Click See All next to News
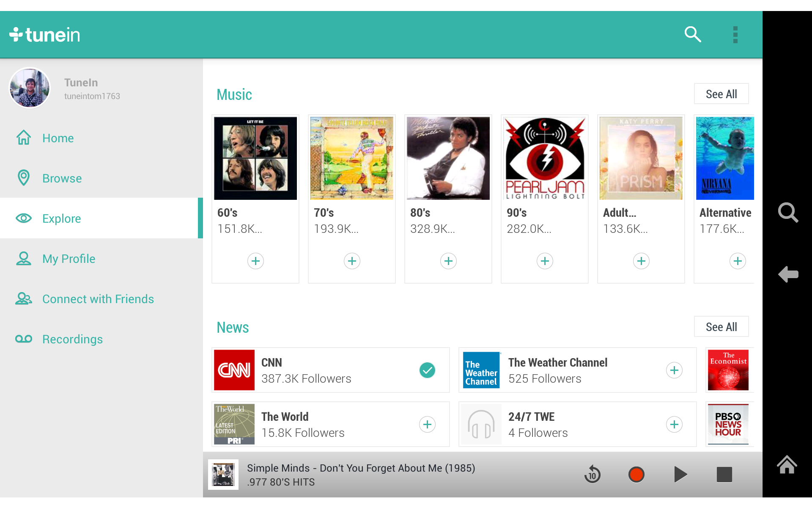 pos(721,326)
